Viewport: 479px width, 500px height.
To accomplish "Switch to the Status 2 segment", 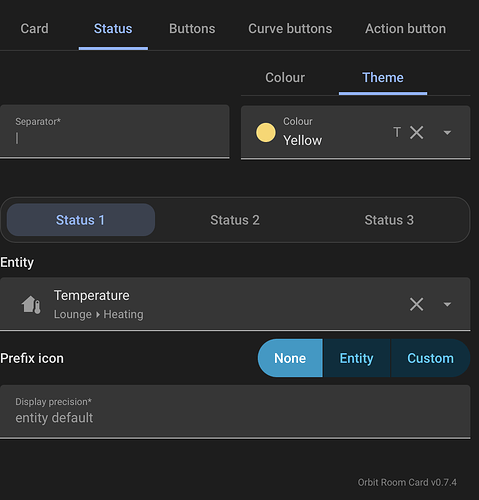I will (x=235, y=220).
